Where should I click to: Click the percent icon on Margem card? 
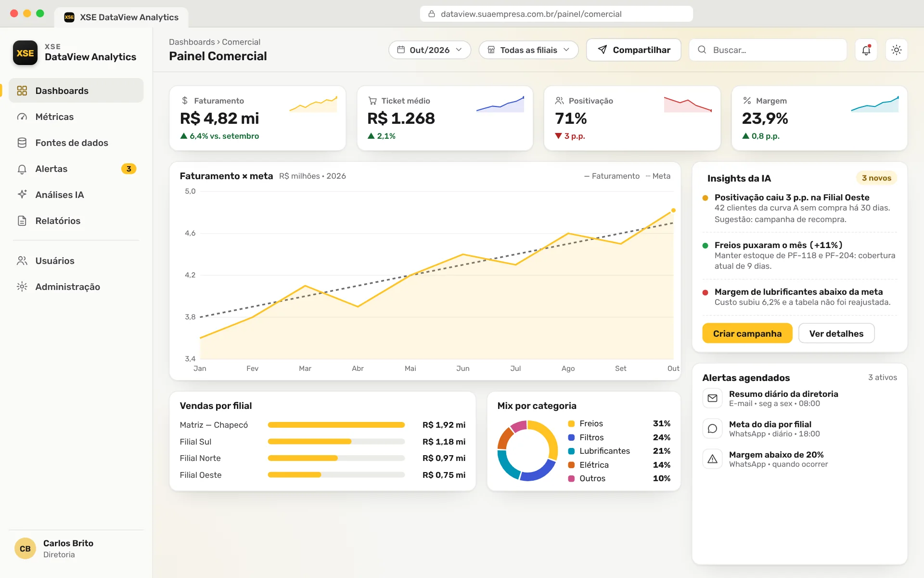pyautogui.click(x=747, y=101)
